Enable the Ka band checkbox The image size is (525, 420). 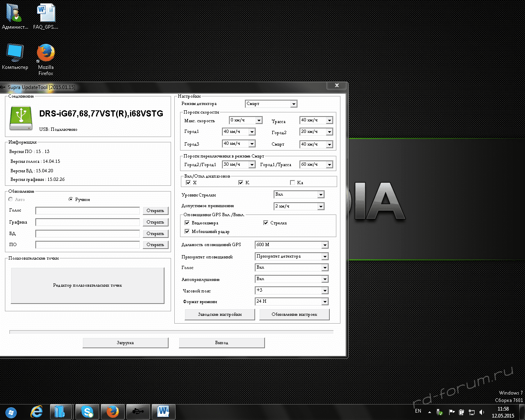(x=292, y=183)
